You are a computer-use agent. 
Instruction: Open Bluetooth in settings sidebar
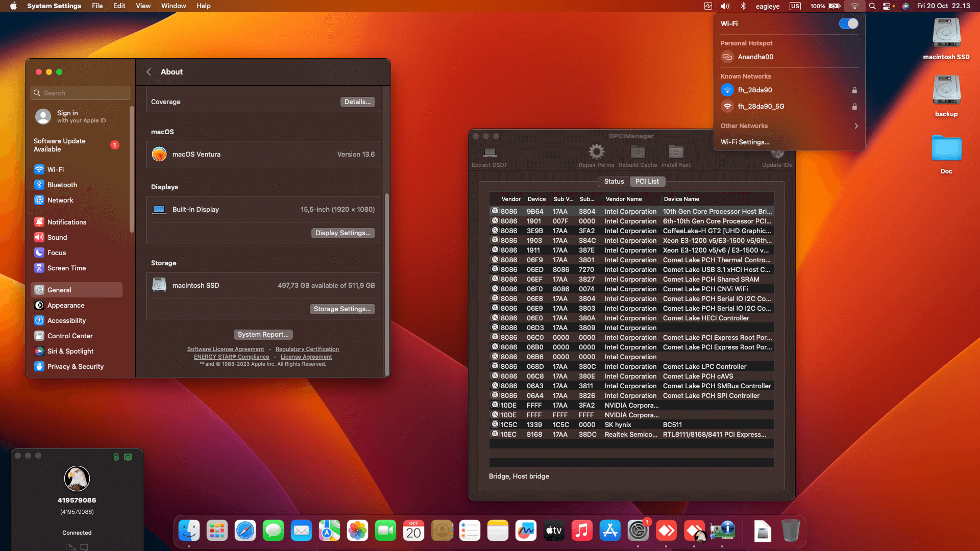[62, 185]
